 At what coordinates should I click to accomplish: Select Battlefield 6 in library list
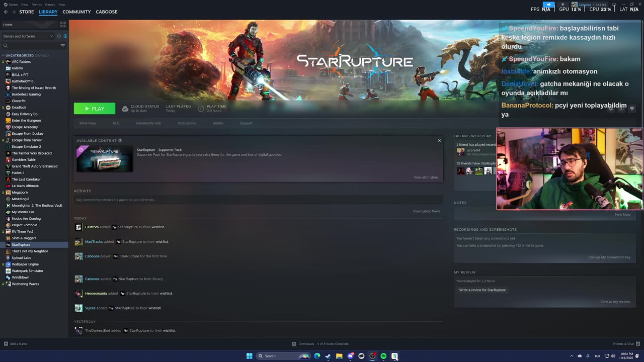point(23,81)
